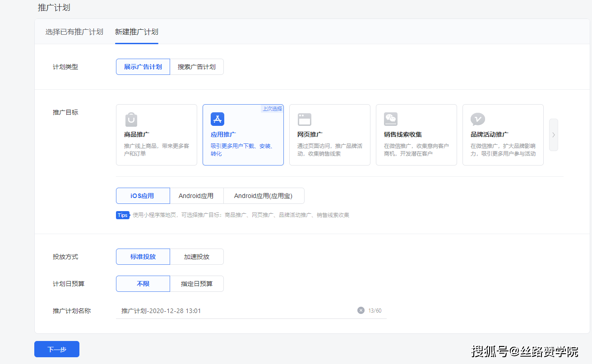The width and height of the screenshot is (592, 364).
Task: Select the 应用推广 goal card title
Action: click(223, 134)
